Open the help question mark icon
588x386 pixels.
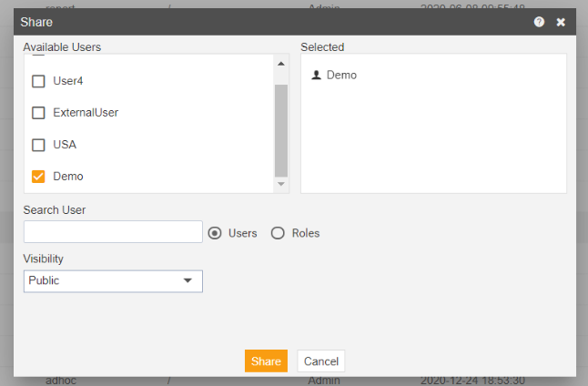[x=539, y=22]
